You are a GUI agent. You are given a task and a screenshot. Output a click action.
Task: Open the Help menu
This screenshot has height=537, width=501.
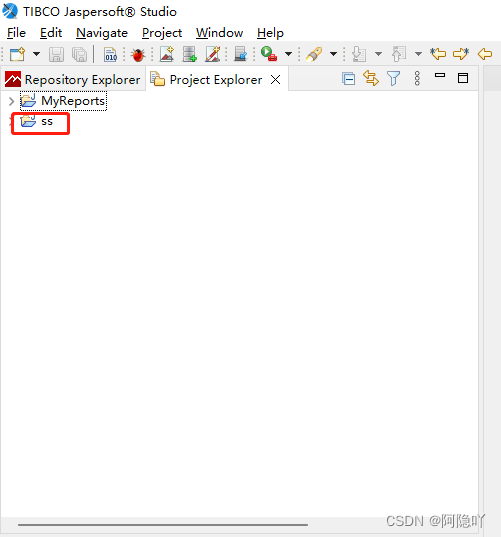point(270,33)
